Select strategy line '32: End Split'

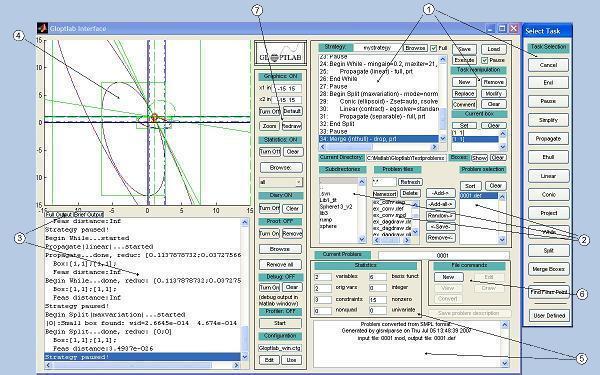[x=378, y=124]
